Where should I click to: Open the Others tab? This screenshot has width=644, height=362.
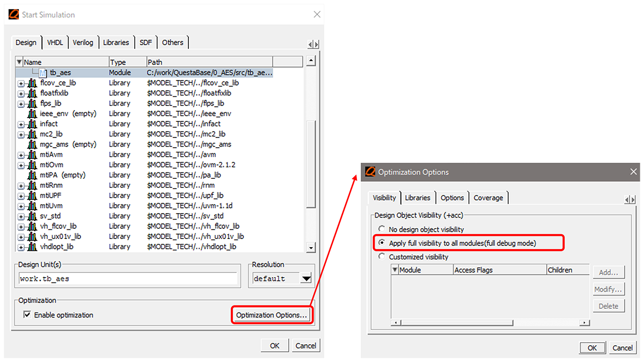point(173,42)
